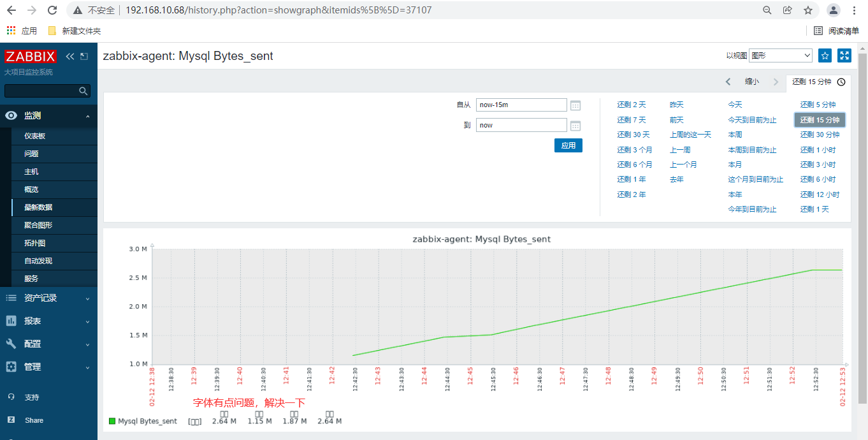Collapse the 监测 menu section
This screenshot has width=868, height=440.
click(x=48, y=115)
